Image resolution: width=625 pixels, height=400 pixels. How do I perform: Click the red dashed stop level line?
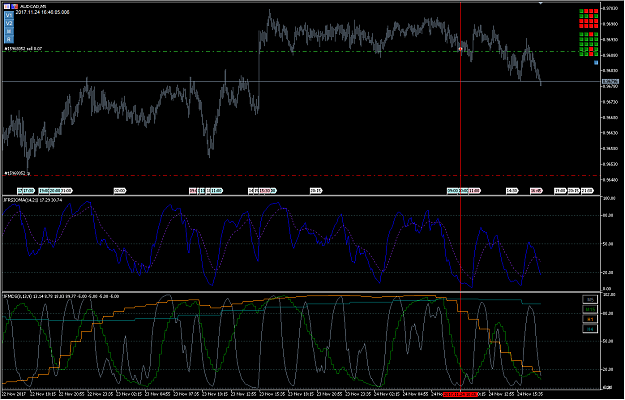pos(299,175)
